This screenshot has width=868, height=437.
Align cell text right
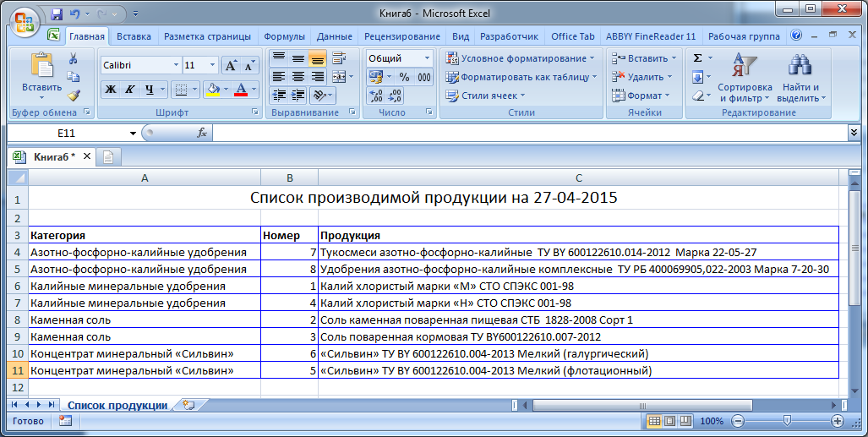(x=318, y=77)
